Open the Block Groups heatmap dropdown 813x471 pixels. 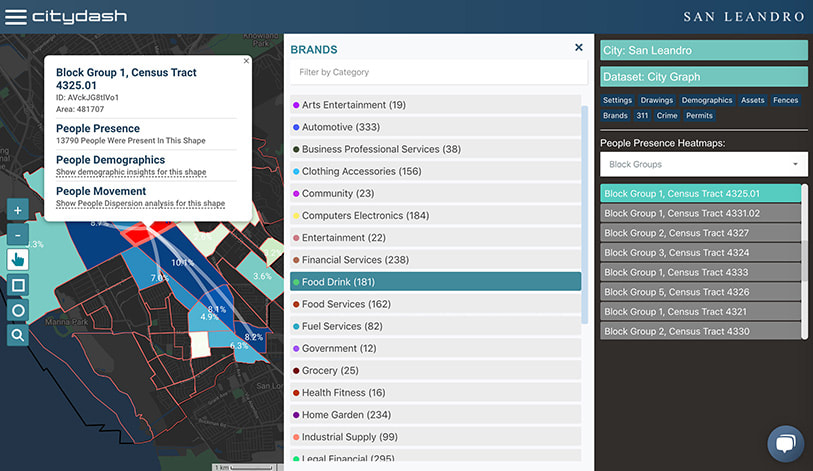[703, 164]
